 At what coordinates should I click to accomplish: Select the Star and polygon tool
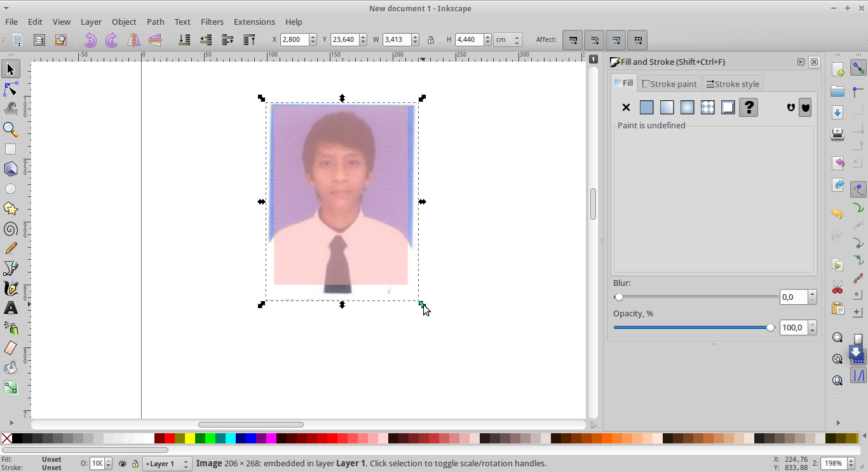(10, 208)
